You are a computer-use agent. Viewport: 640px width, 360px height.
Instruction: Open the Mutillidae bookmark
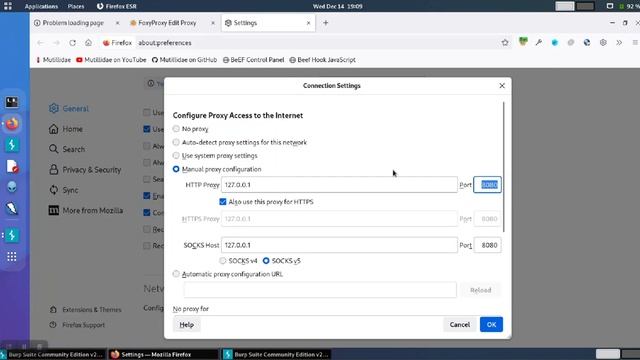[x=53, y=60]
